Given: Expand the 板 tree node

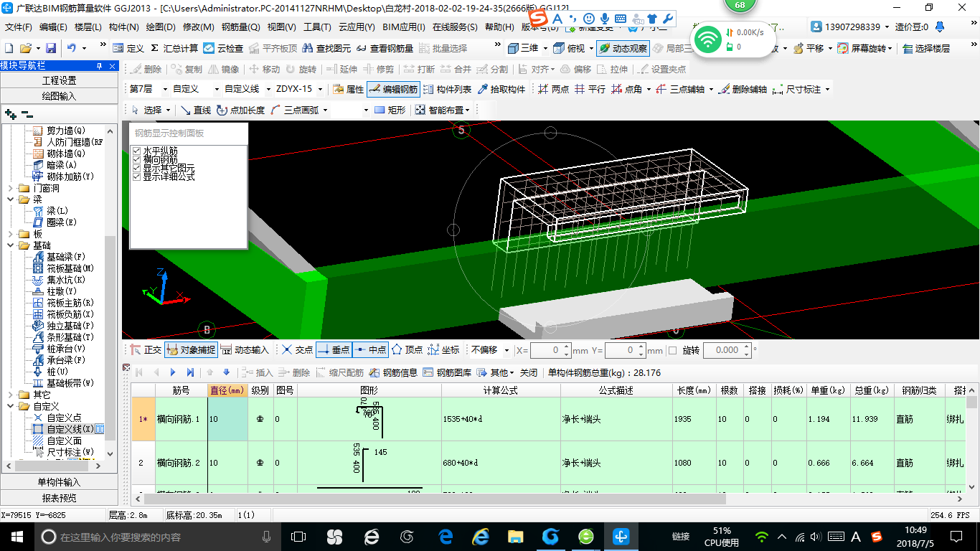Looking at the screenshot, I should (x=11, y=234).
